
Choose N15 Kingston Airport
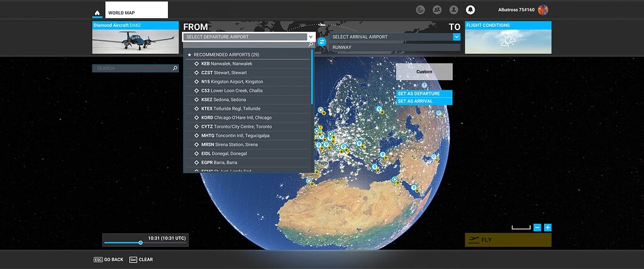tap(248, 82)
